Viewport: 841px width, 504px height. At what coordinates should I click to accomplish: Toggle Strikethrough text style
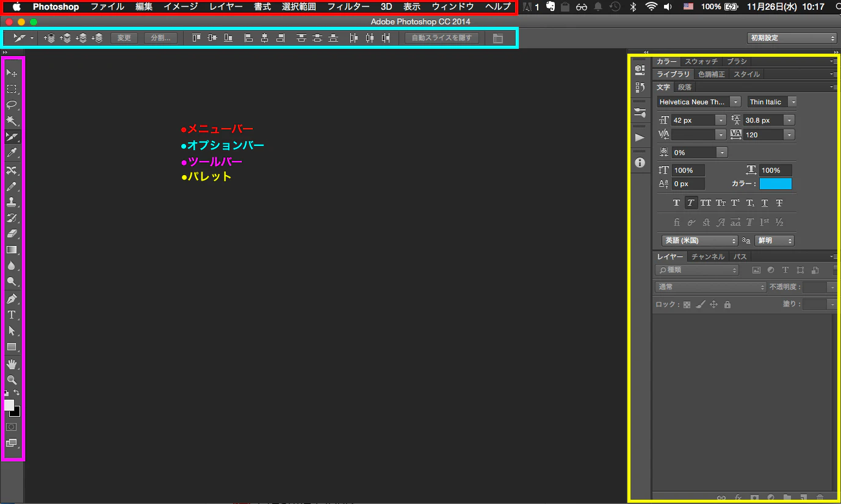coord(779,203)
